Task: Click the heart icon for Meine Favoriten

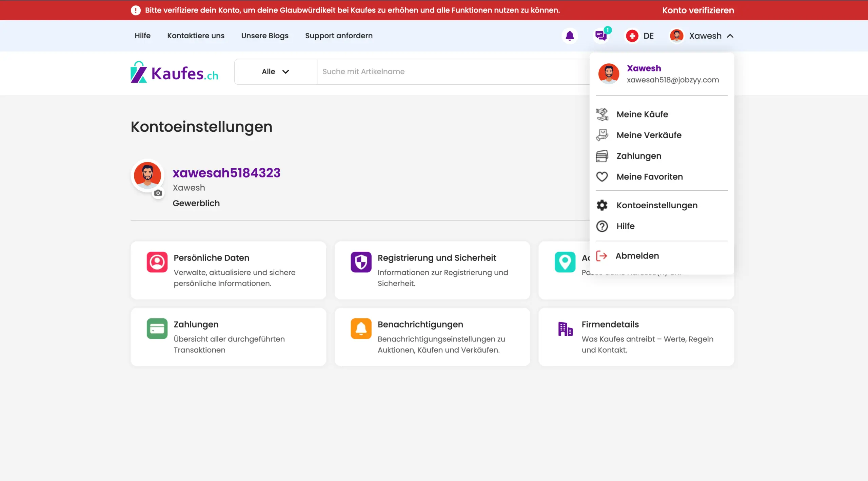Action: 602,177
